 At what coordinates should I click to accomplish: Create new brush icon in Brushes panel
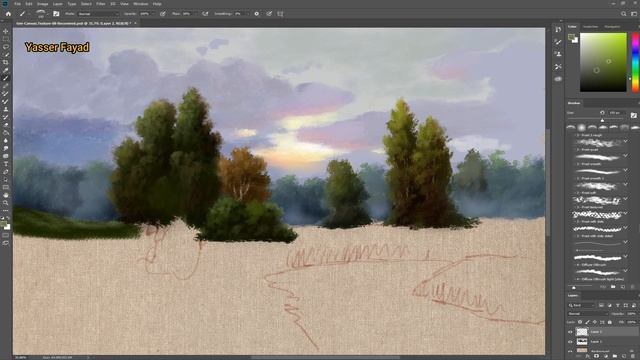[x=623, y=287]
